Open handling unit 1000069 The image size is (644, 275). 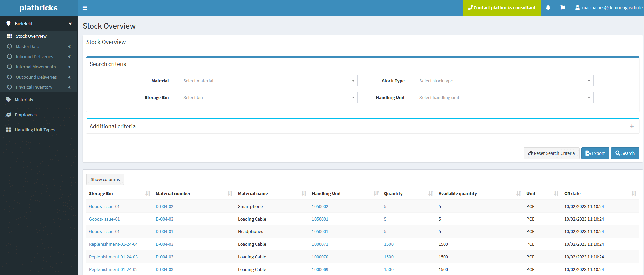click(320, 269)
